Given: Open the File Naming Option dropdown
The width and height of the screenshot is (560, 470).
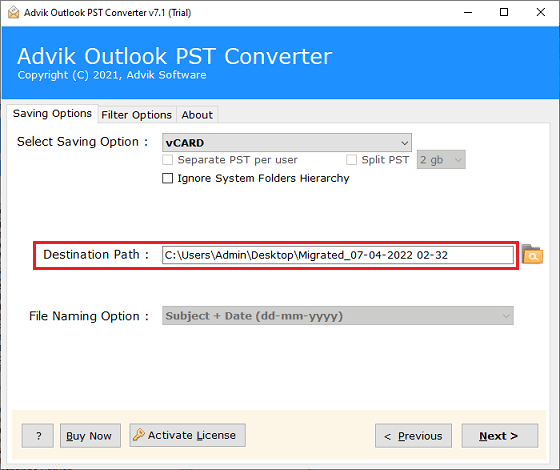Looking at the screenshot, I should [x=338, y=316].
